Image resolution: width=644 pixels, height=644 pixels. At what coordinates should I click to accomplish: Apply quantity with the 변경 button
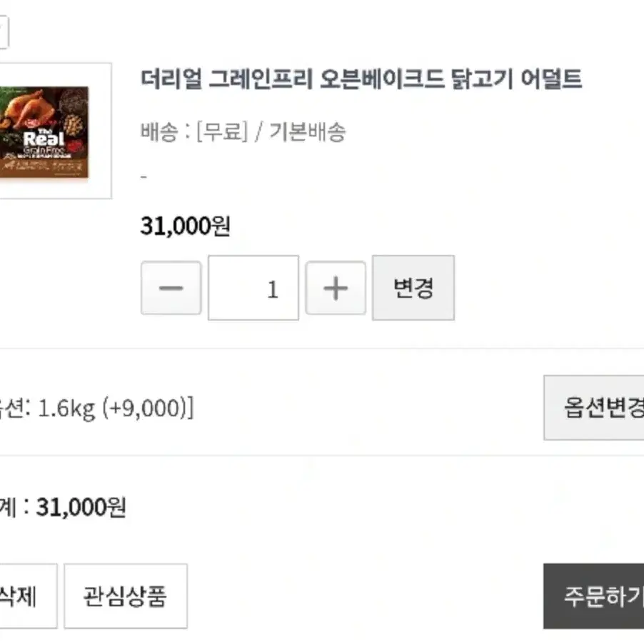click(x=413, y=288)
